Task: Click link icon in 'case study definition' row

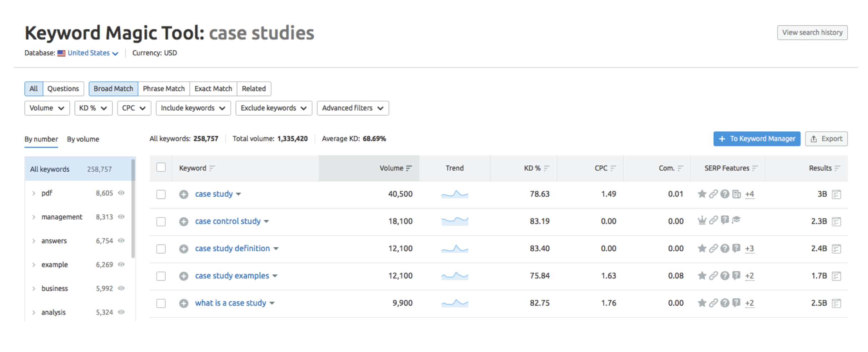Action: [713, 248]
